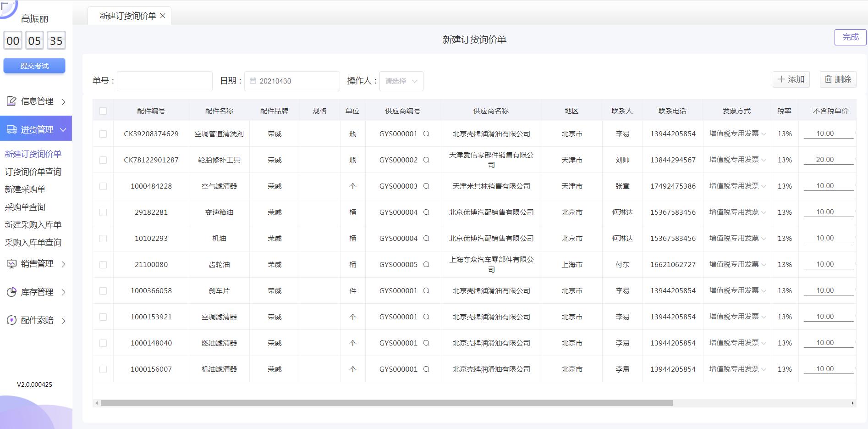Open 新建采购单 in the sidebar
Screen dimensions: 868x429
(25, 189)
